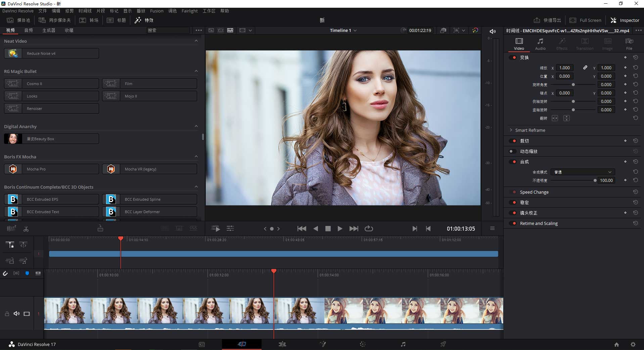
Task: Toggle the Retime and Scaling switch
Action: [x=513, y=223]
